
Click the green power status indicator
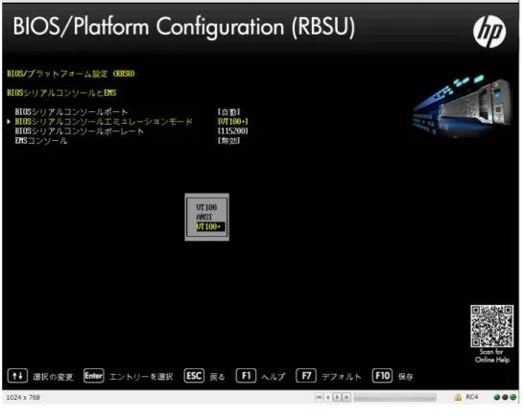(513, 397)
